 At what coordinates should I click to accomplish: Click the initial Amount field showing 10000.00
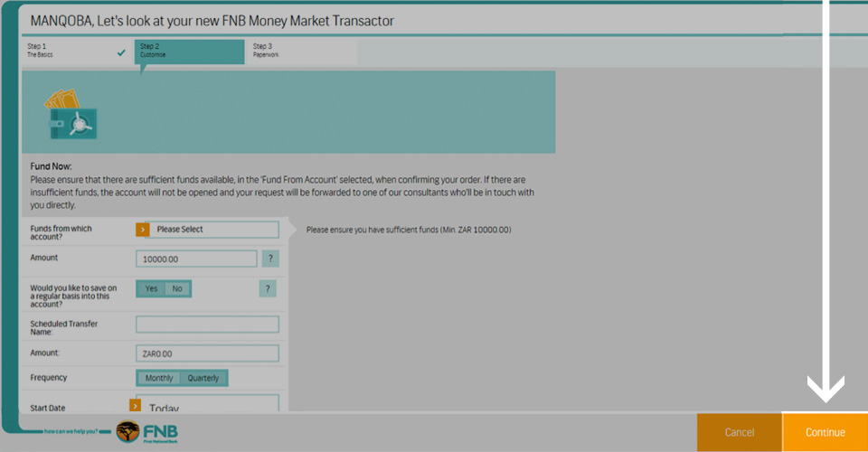pos(196,259)
